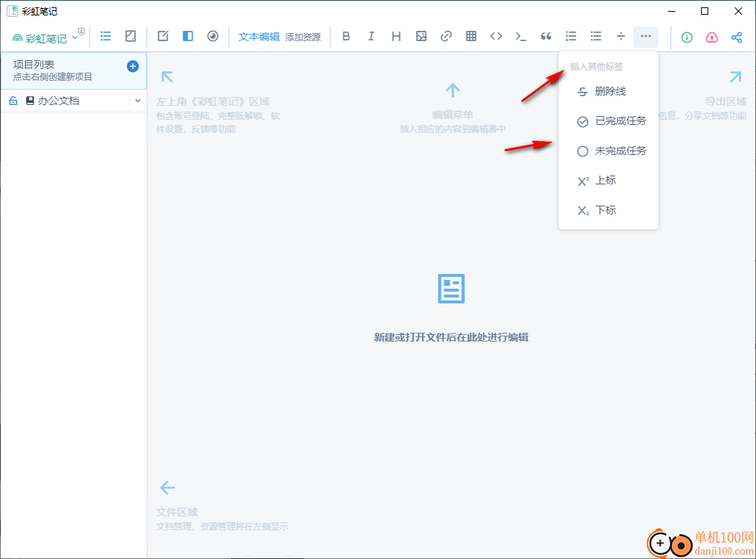Apply bold formatting
Screen dimensions: 756x559
tap(346, 36)
